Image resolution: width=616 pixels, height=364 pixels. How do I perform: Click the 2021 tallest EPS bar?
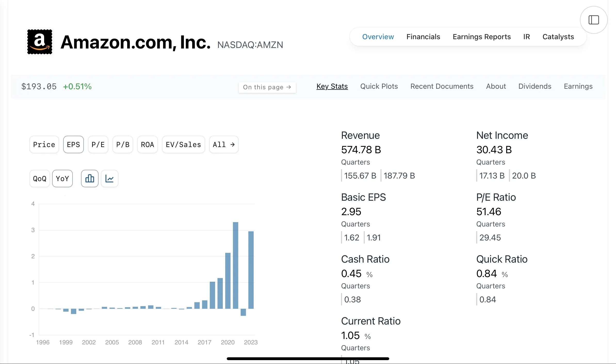[x=236, y=265]
